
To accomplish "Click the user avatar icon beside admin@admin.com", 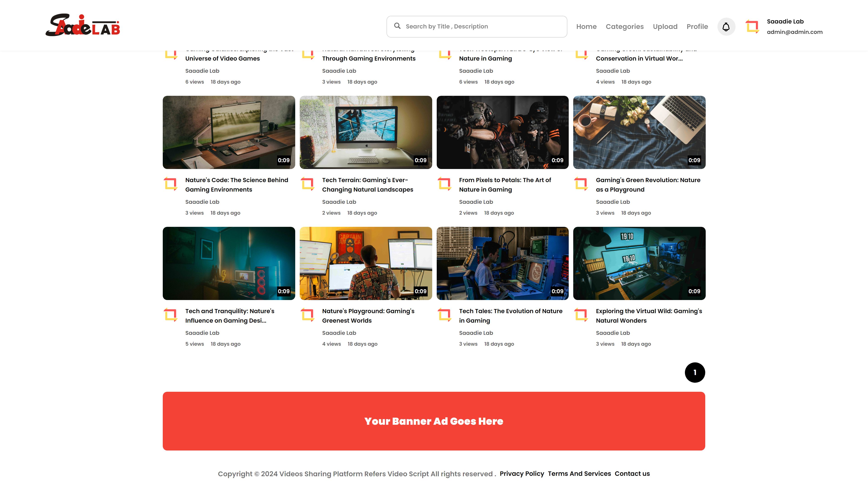I will coord(752,27).
